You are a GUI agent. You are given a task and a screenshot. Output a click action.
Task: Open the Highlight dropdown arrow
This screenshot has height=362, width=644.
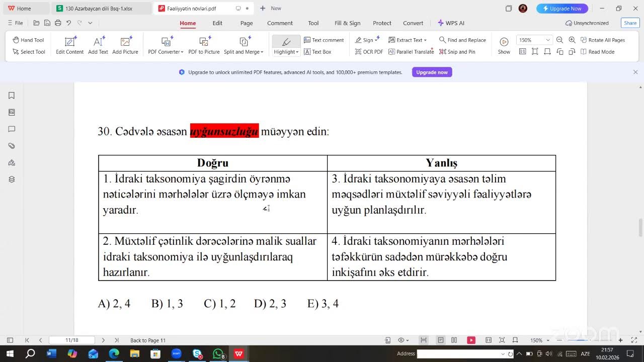click(x=297, y=52)
